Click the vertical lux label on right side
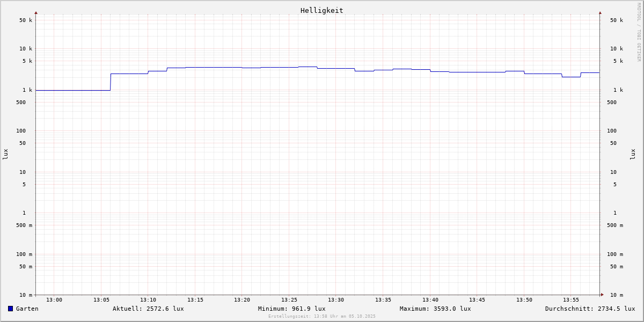 tap(633, 154)
